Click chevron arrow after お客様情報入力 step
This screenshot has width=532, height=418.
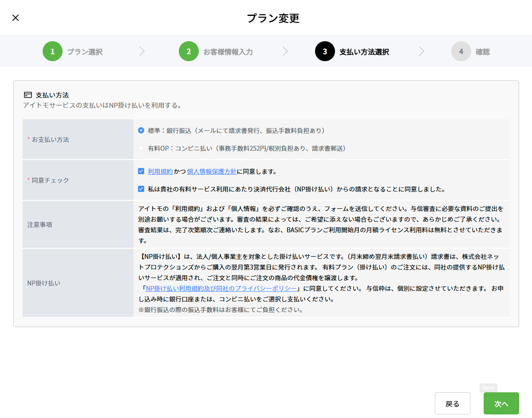tap(285, 51)
